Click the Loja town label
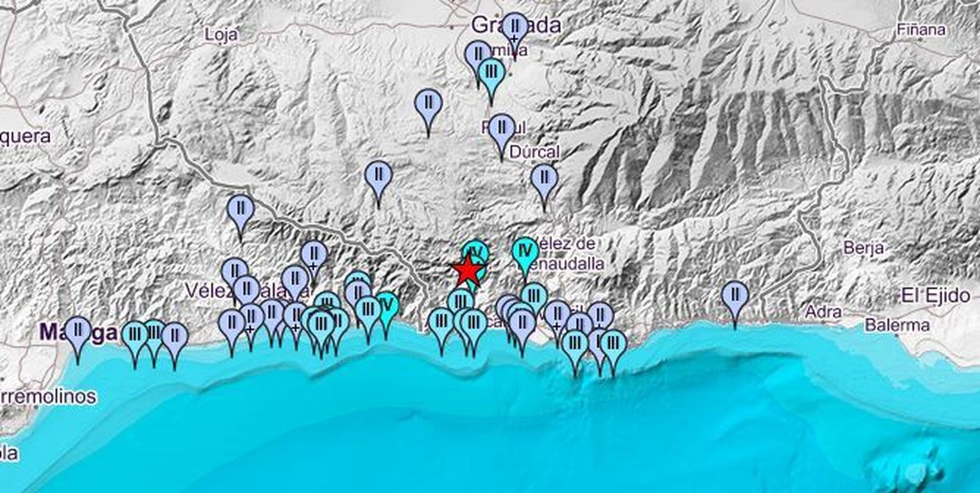Viewport: 980px width, 493px height. (x=221, y=34)
